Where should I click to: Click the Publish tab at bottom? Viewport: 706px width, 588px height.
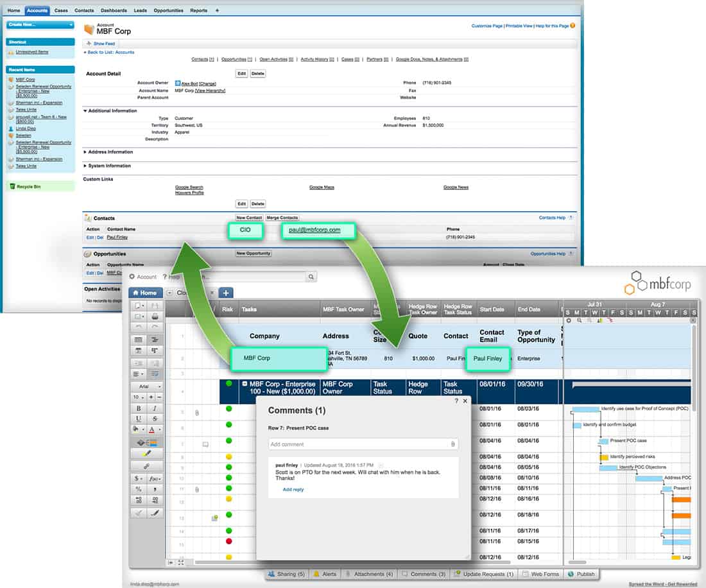(x=581, y=574)
